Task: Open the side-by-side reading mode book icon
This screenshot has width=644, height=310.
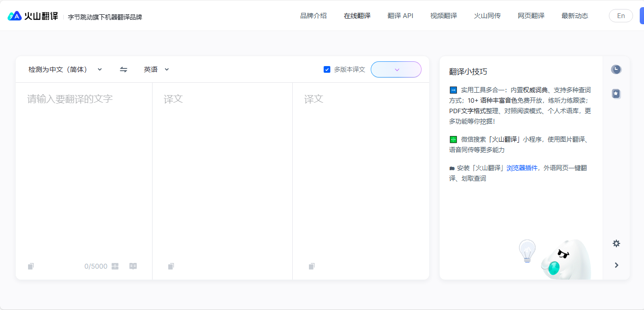Action: coord(133,266)
